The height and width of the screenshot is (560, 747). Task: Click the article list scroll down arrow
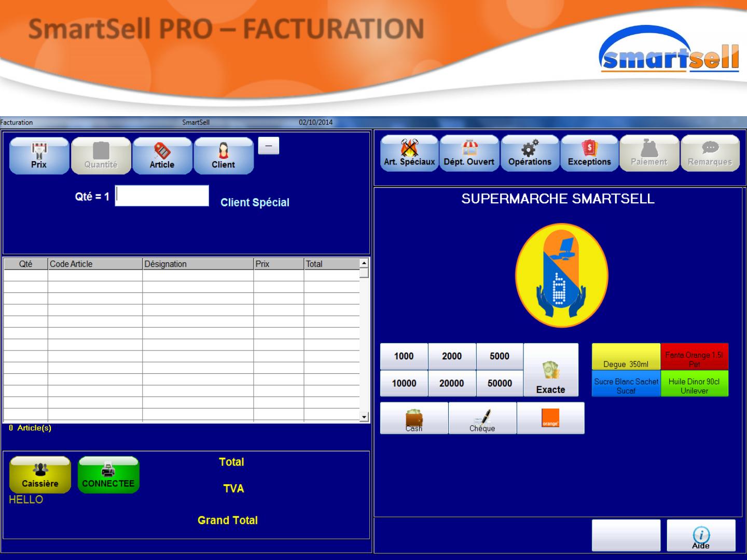[x=364, y=417]
